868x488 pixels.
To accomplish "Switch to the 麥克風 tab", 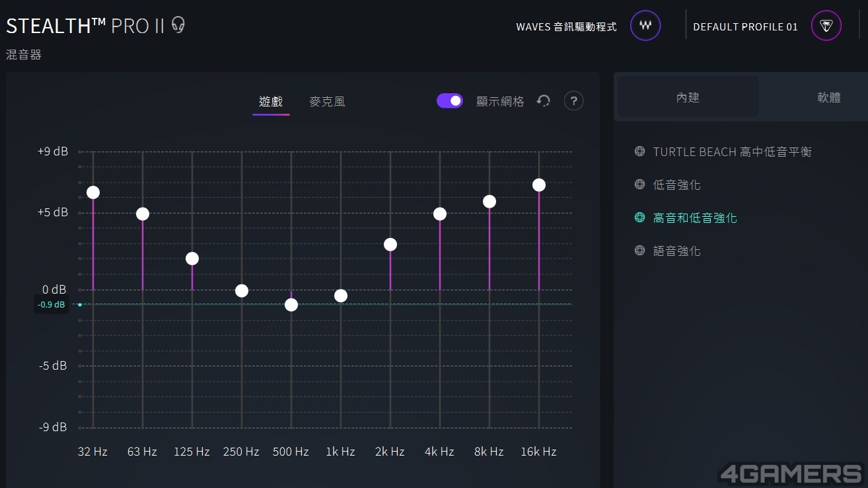I will tap(327, 102).
